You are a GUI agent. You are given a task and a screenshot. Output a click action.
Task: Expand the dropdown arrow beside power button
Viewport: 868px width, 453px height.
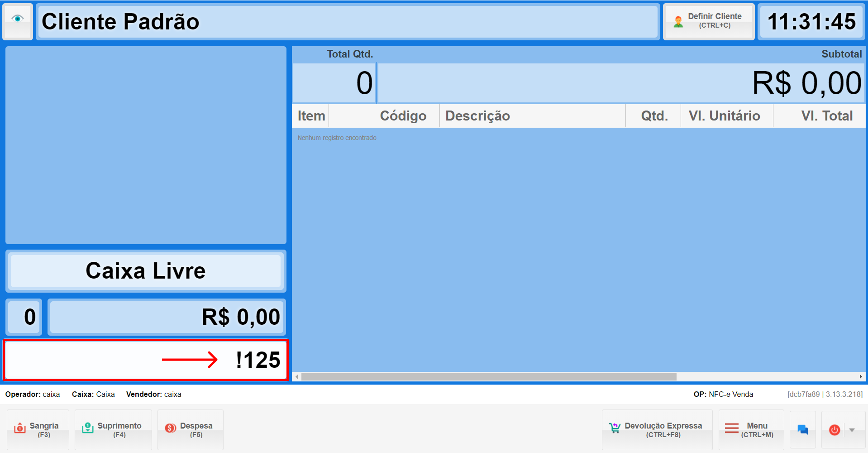(852, 430)
